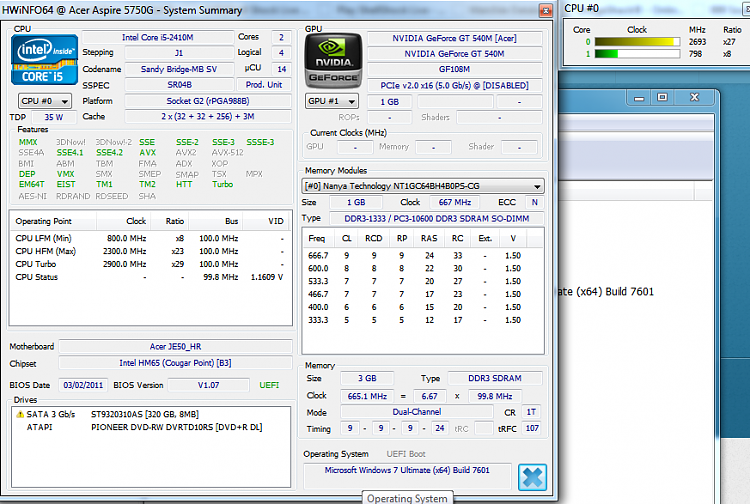
Task: Click the SATA drive warning icon
Action: (20, 414)
